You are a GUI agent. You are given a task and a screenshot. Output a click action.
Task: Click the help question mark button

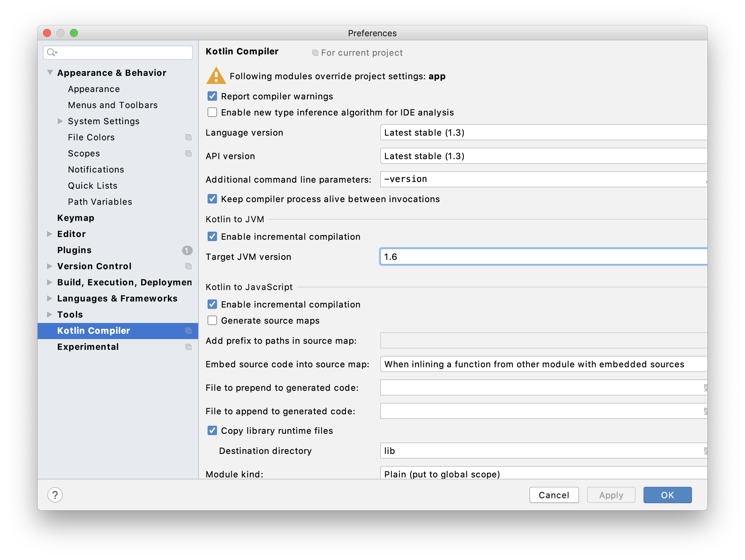[55, 495]
